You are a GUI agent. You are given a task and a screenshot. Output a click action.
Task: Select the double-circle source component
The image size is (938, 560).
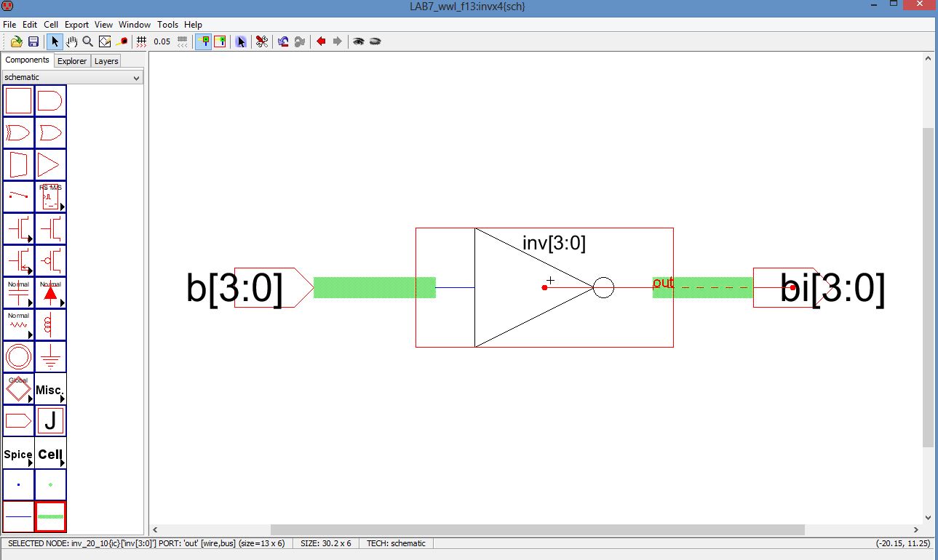click(x=19, y=357)
